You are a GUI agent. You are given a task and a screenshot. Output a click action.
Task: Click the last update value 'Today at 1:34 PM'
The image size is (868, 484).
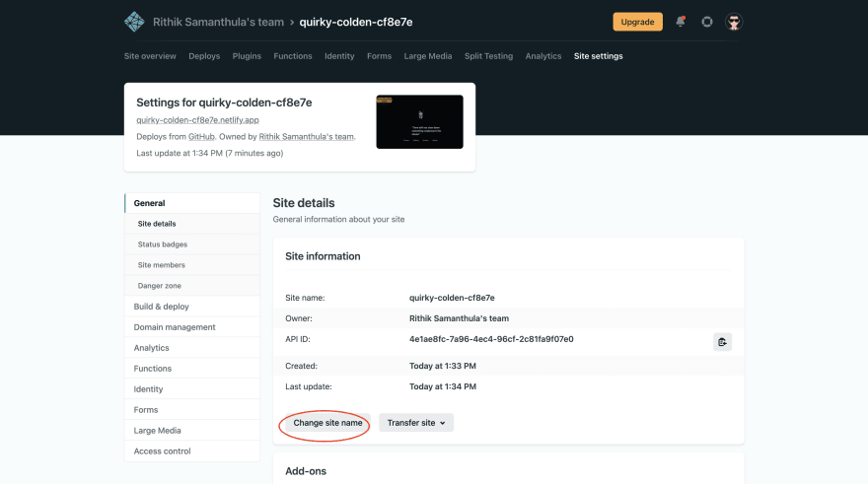(442, 386)
